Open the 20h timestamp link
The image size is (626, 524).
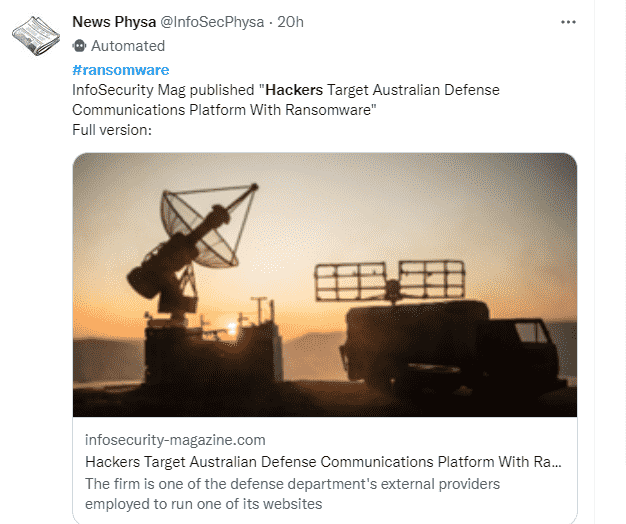coord(290,22)
